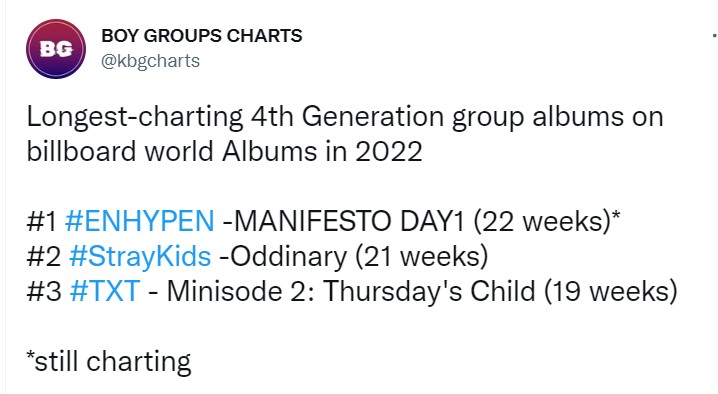Screen dimensions: 718x394
Task: Open the #ENHYPEN hashtag
Action: click(140, 221)
